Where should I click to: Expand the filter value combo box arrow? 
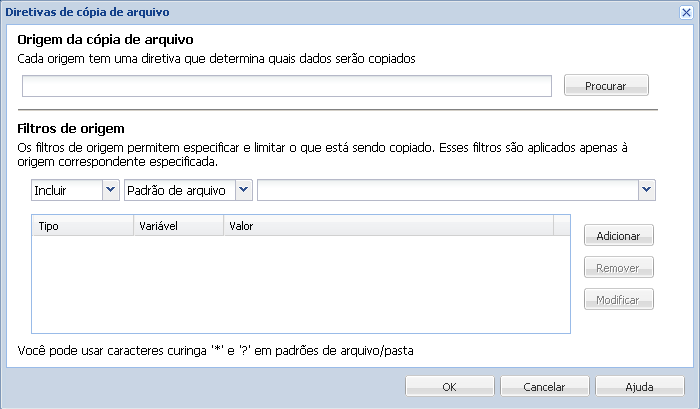[x=647, y=190]
